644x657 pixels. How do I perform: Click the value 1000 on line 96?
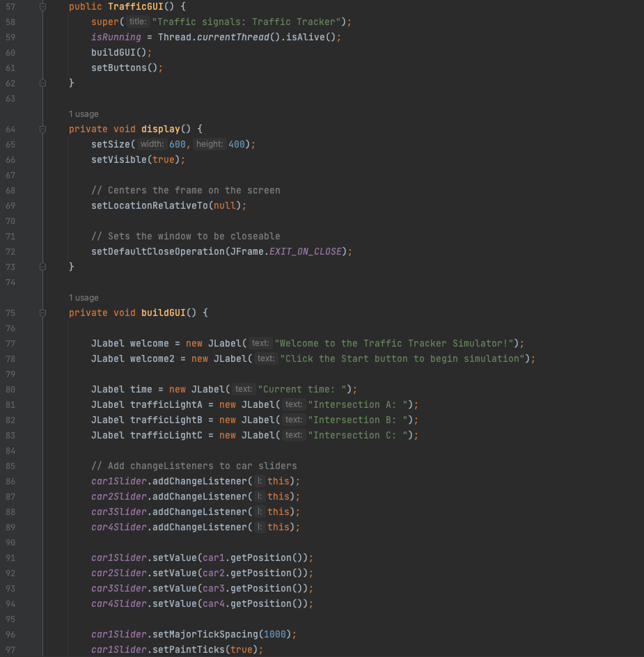274,635
